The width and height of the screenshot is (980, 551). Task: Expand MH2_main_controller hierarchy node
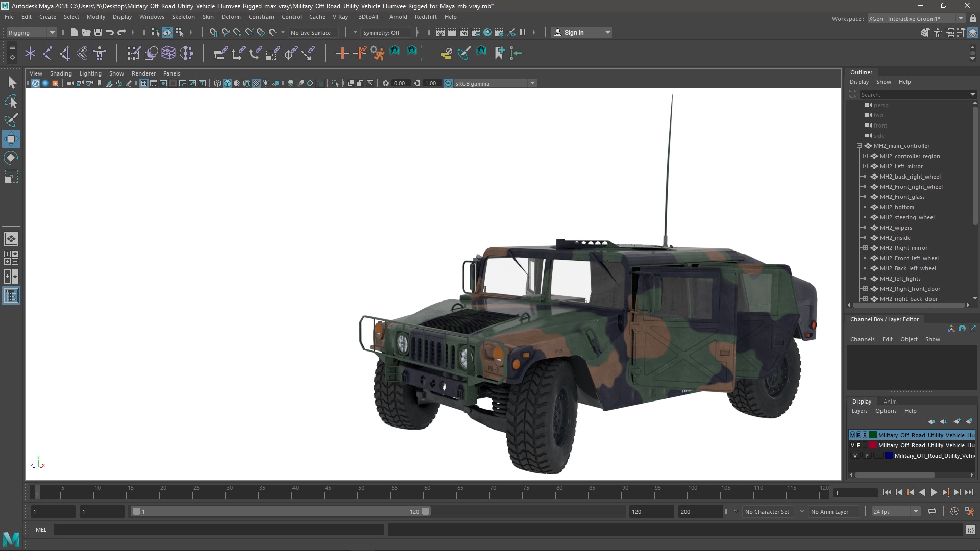pyautogui.click(x=858, y=145)
